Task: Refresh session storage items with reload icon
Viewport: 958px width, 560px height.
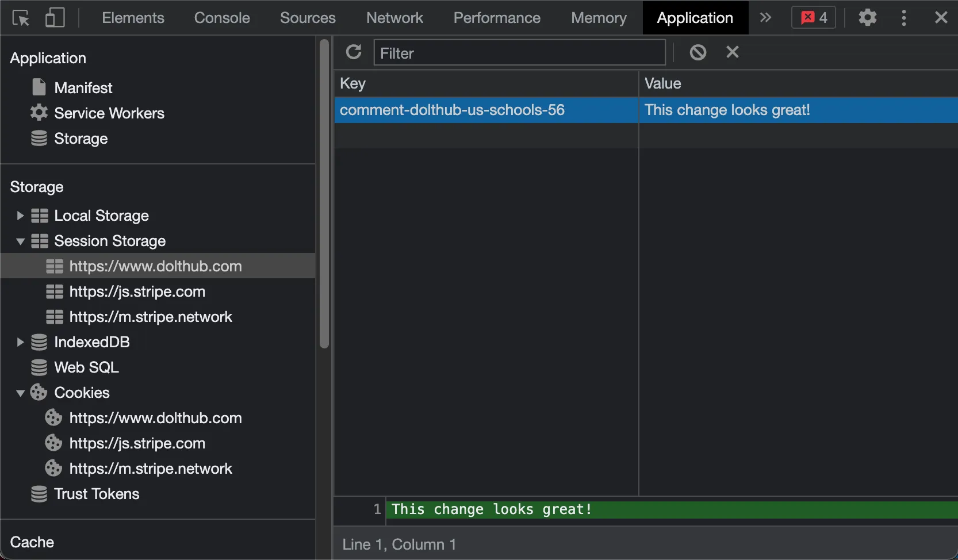Action: [353, 52]
